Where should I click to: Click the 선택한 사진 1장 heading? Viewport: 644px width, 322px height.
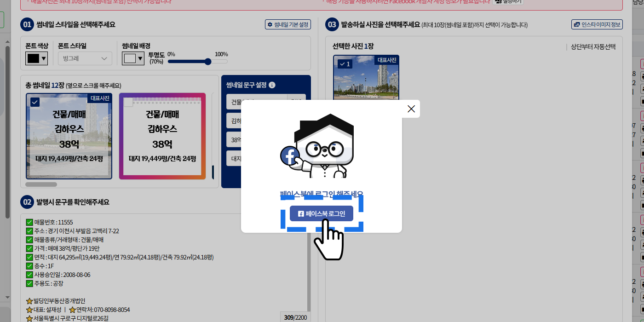coord(353,46)
